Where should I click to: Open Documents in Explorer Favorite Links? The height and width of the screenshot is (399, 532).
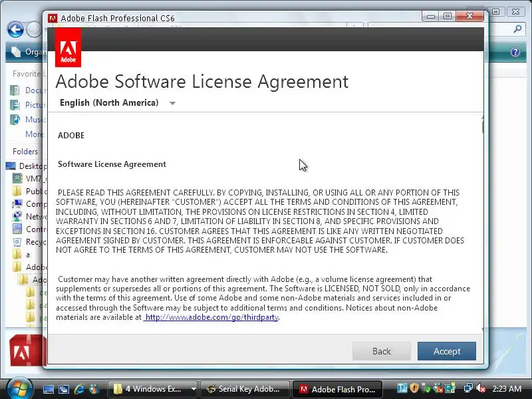(29, 90)
